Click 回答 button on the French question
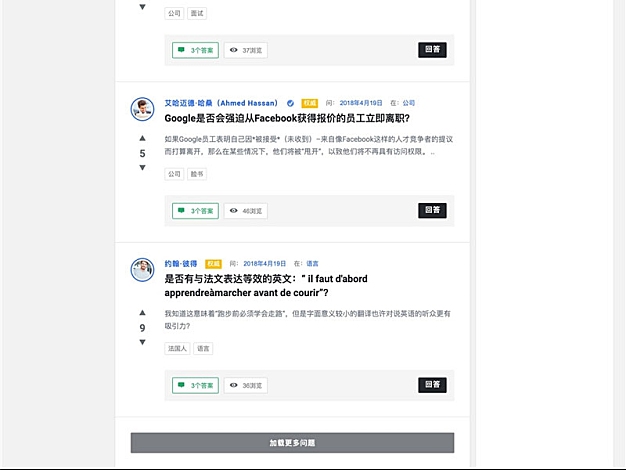Screen dimensions: 626x470 point(432,385)
